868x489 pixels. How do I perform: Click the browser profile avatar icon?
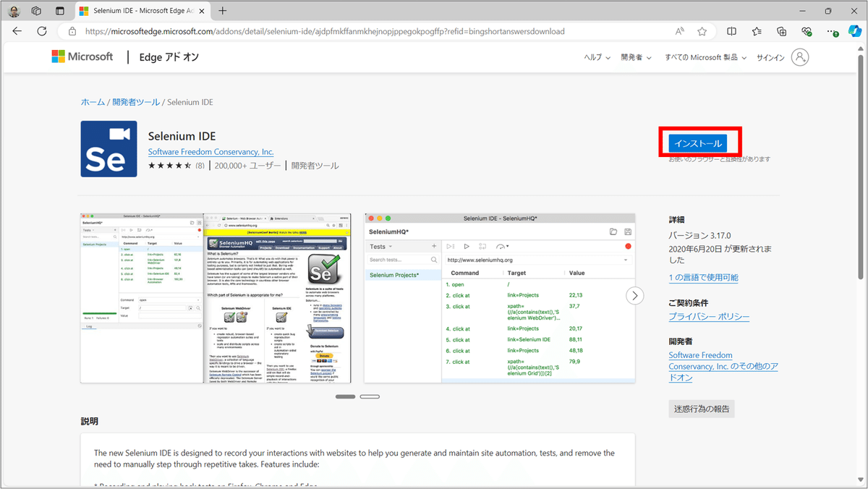14,11
